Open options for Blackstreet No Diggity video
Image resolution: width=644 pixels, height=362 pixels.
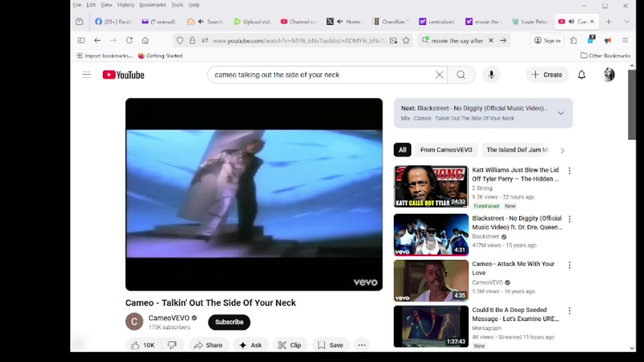point(569,219)
